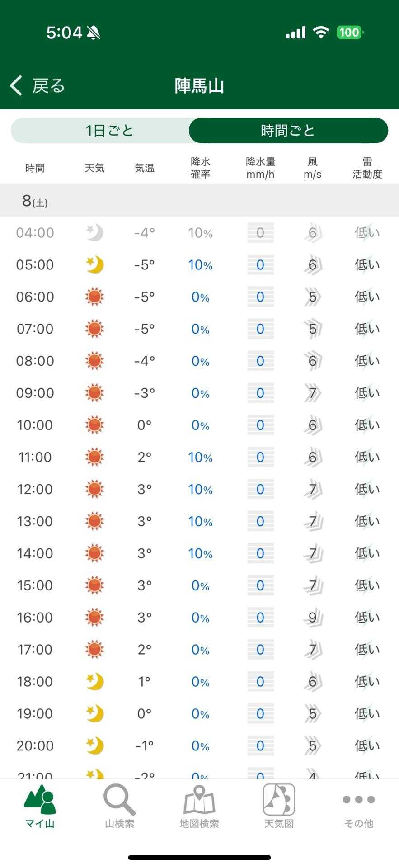
Task: Tap the moon icon at 18:00
Action: (94, 682)
